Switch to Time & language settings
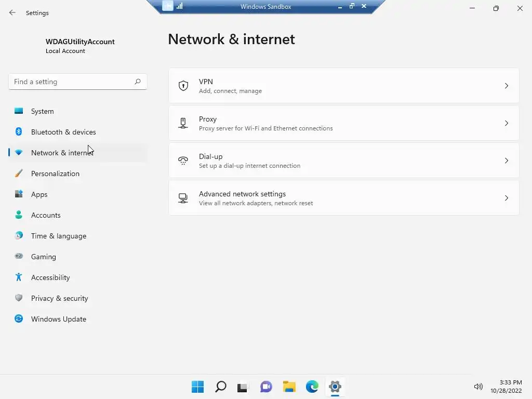The height and width of the screenshot is (399, 532). (59, 236)
